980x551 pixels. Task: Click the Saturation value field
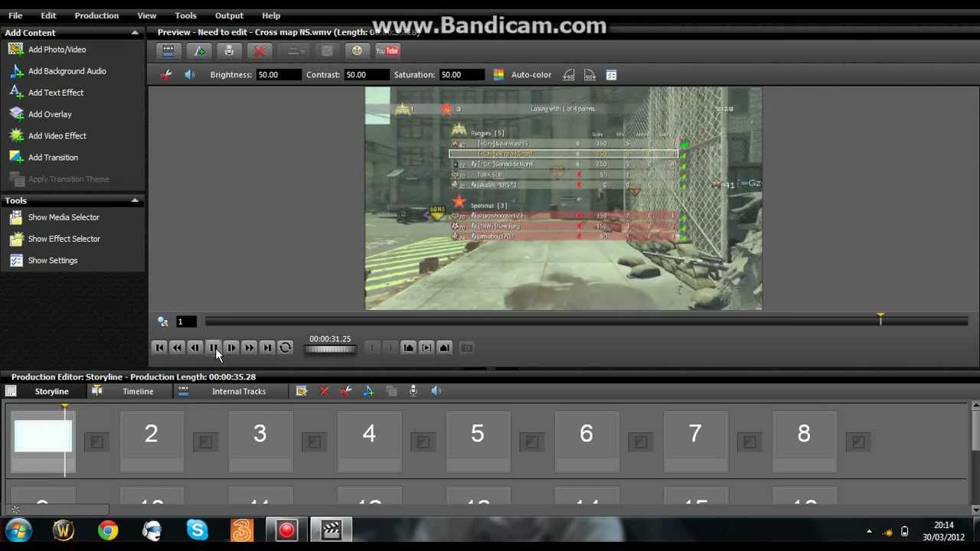pos(462,75)
